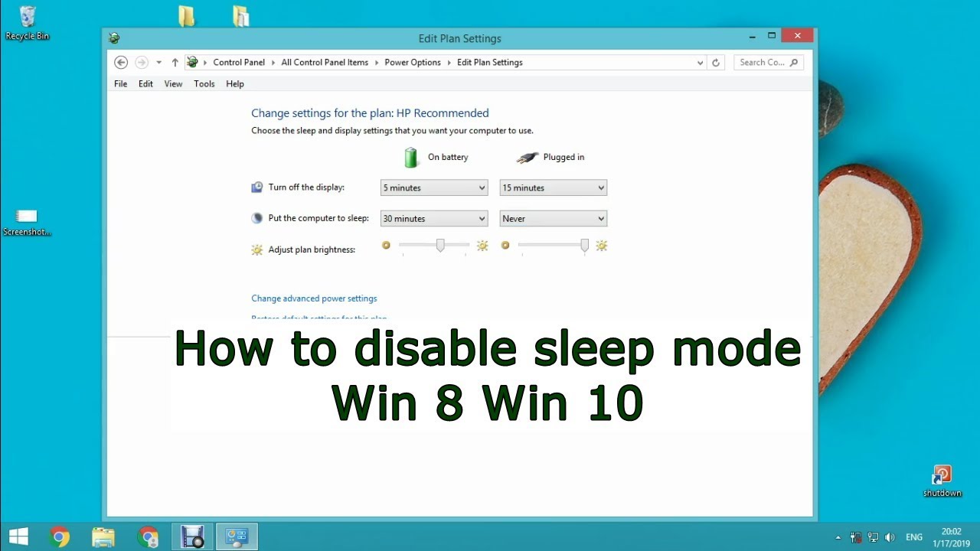The height and width of the screenshot is (551, 980).
Task: Go to All Control Panel Items in the breadcrumb
Action: 325,63
